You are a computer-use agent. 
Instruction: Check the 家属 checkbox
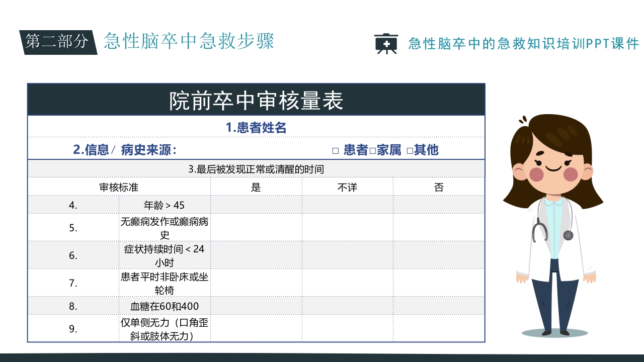(372, 149)
